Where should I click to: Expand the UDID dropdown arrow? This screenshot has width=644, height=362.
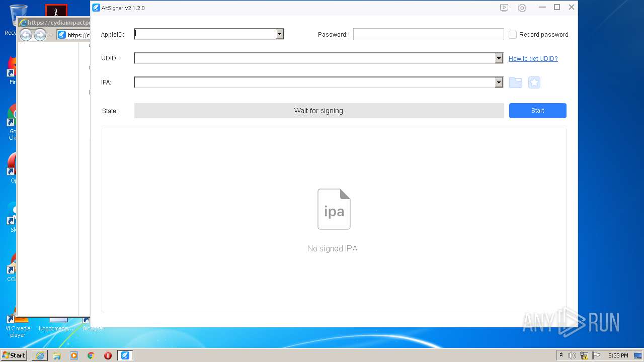tap(499, 58)
